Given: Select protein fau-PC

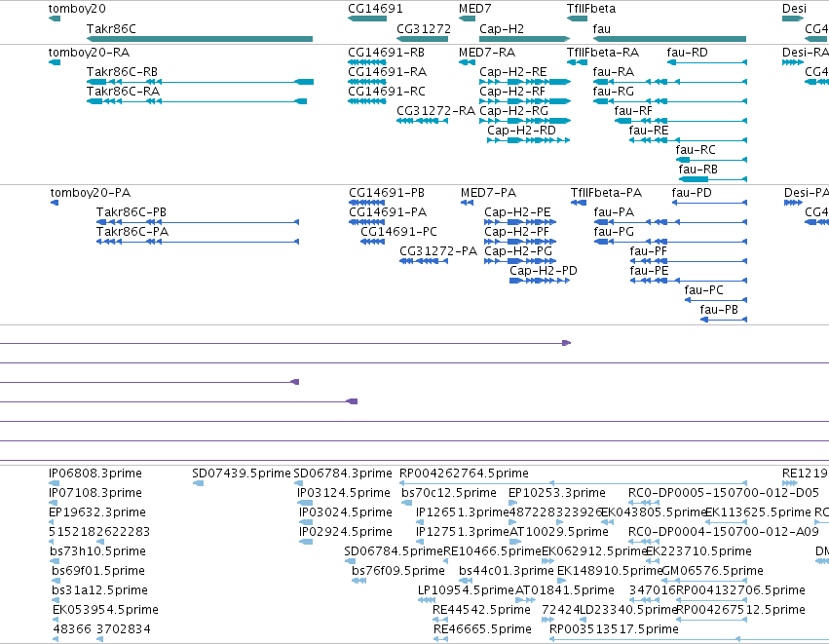Looking at the screenshot, I should pos(716,300).
